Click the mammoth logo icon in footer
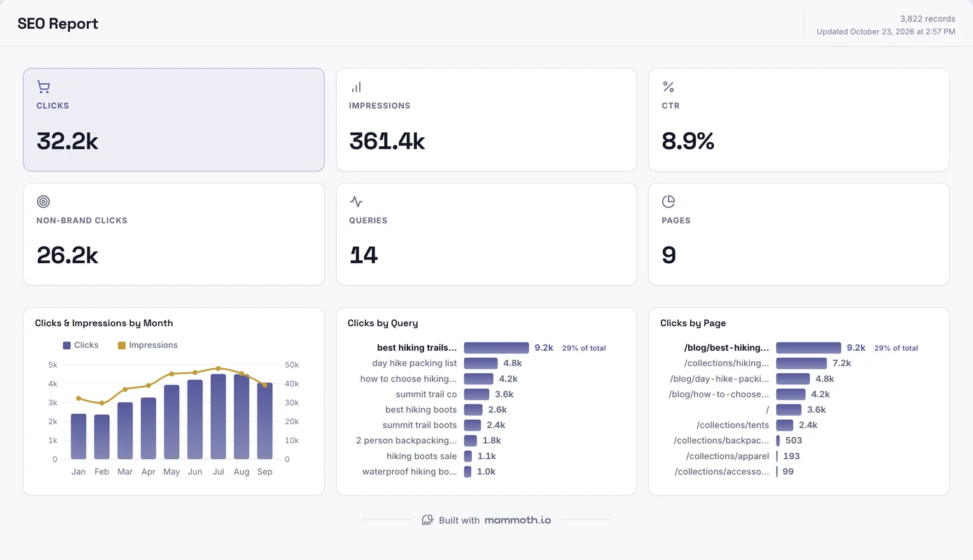This screenshot has height=560, width=973. 428,520
